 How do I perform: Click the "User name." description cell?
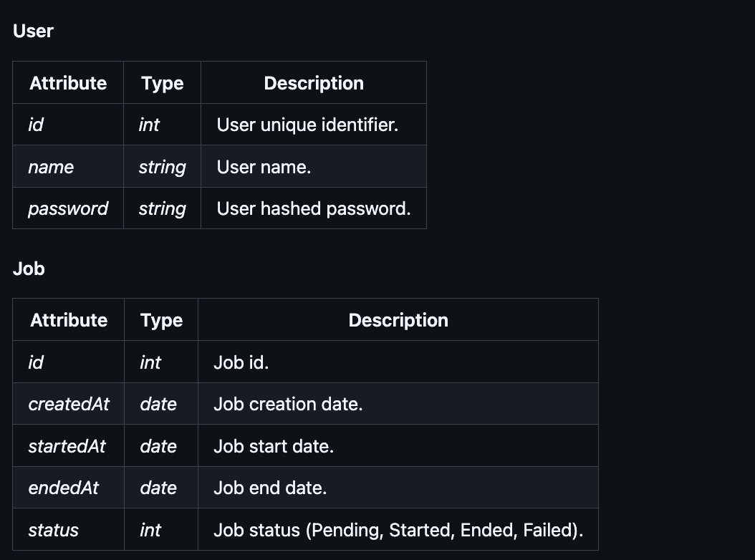pos(264,167)
